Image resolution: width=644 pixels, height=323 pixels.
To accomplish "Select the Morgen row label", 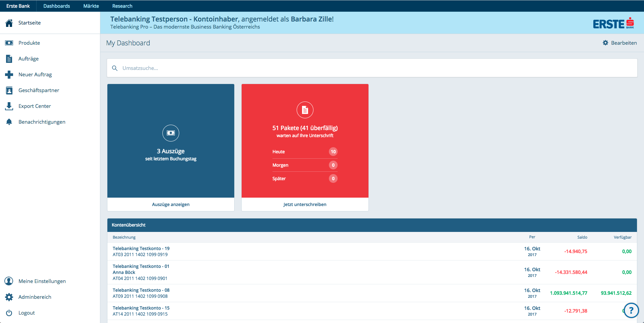I will (x=280, y=165).
